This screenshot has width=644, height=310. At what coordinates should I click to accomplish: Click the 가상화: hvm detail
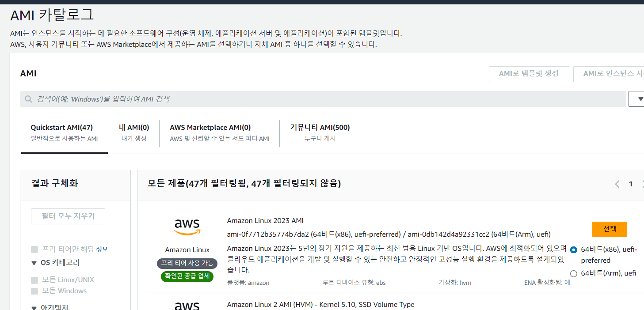454,283
